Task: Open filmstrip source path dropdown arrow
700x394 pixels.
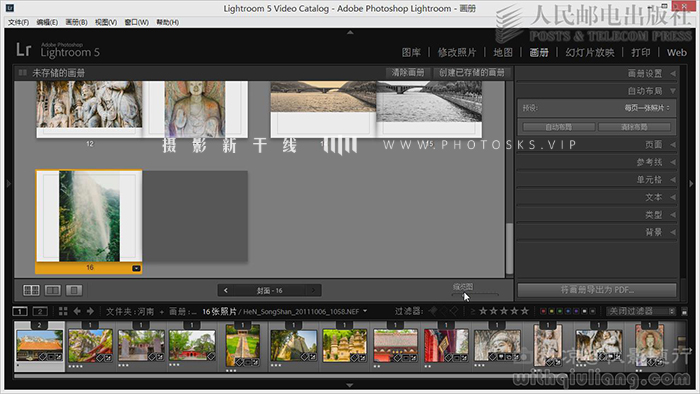Action: pos(365,311)
